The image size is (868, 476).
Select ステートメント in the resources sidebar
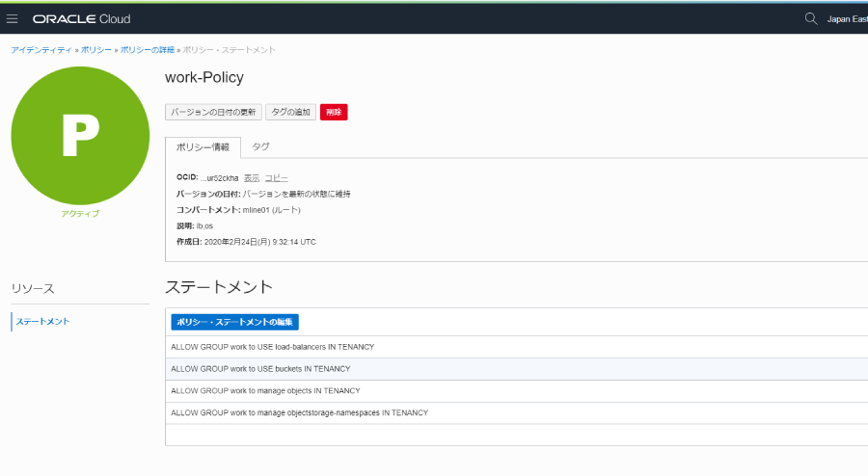coord(42,321)
